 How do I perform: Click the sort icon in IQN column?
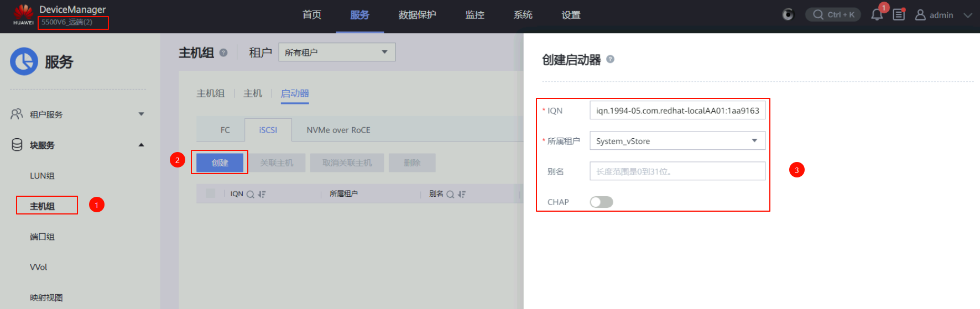point(262,194)
